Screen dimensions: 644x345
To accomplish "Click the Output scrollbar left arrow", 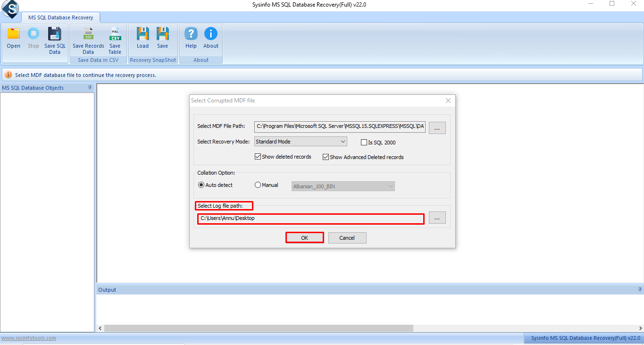I will (100, 328).
